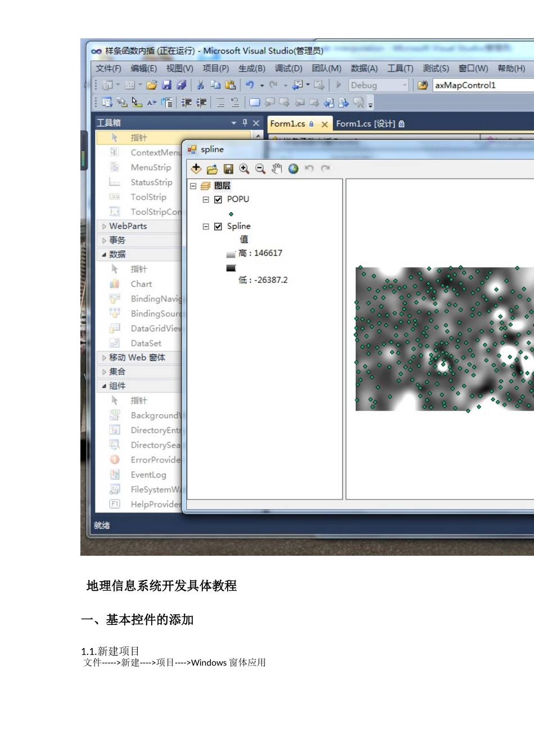Viewport: 534px width, 756px height.
Task: Click the interpolated raster map image
Action: (x=445, y=339)
